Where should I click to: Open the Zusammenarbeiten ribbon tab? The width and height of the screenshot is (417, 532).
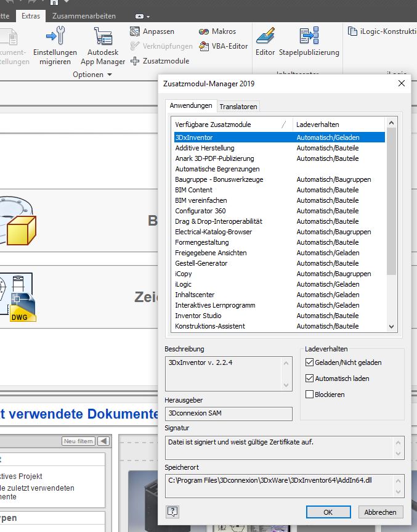84,16
